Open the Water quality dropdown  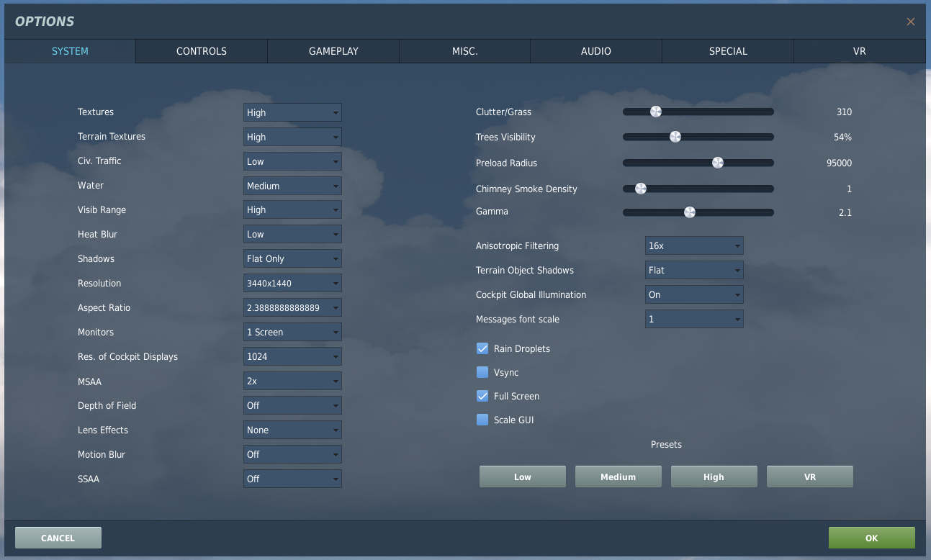[x=292, y=186]
